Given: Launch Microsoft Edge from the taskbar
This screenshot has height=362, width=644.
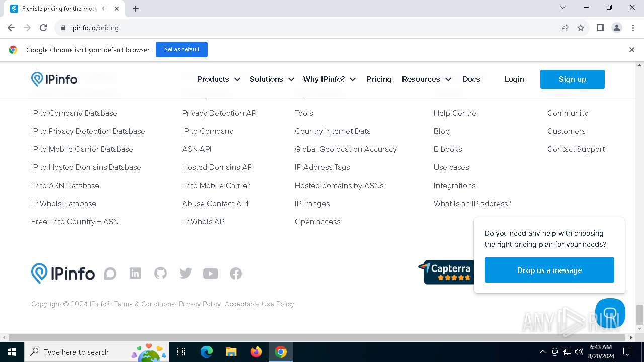Looking at the screenshot, I should (207, 352).
